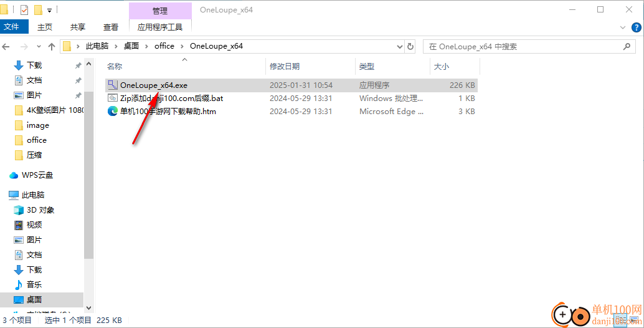The height and width of the screenshot is (328, 644).
Task: Click the pin icon next to 图片
Action: 78,95
